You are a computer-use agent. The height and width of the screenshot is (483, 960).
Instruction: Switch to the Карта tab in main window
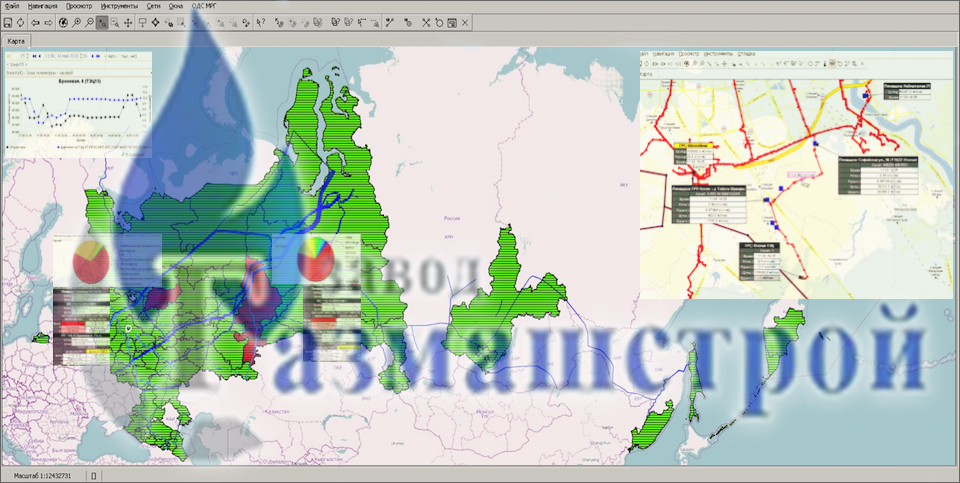click(x=17, y=41)
